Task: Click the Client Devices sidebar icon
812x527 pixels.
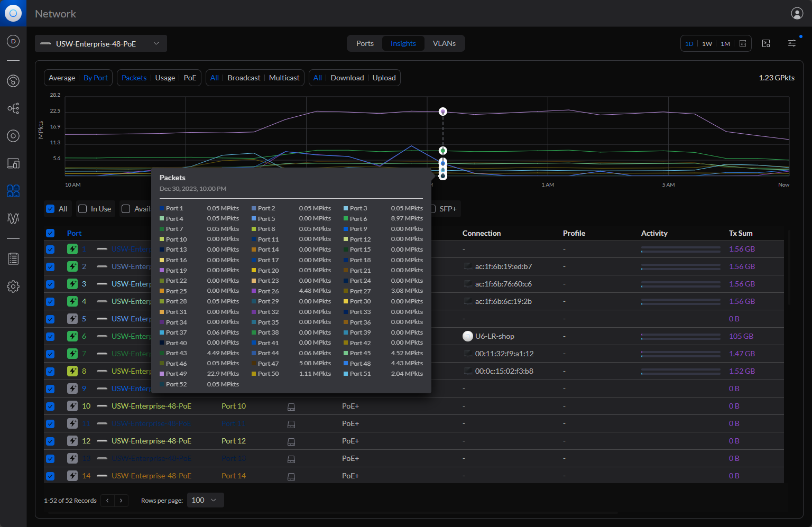Action: point(13,163)
